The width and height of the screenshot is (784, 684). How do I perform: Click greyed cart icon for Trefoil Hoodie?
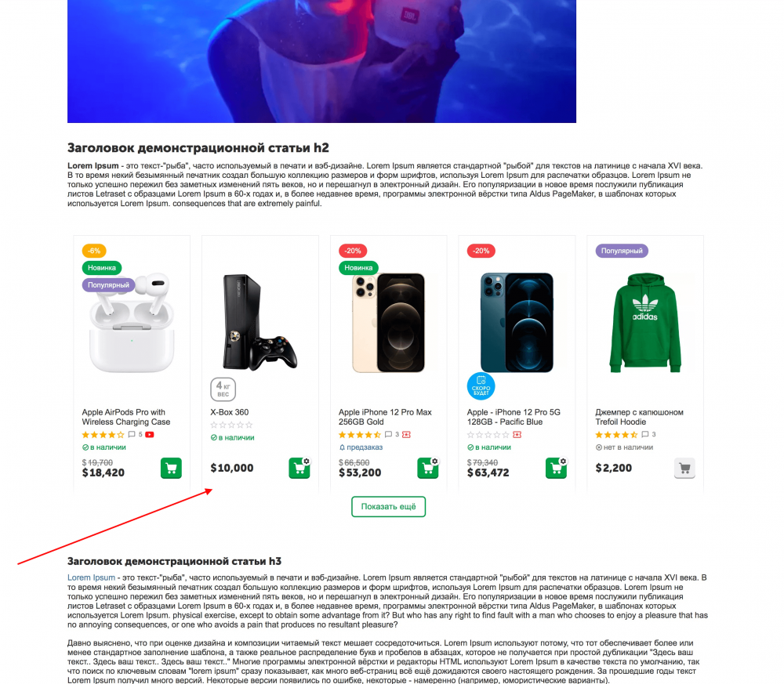684,469
